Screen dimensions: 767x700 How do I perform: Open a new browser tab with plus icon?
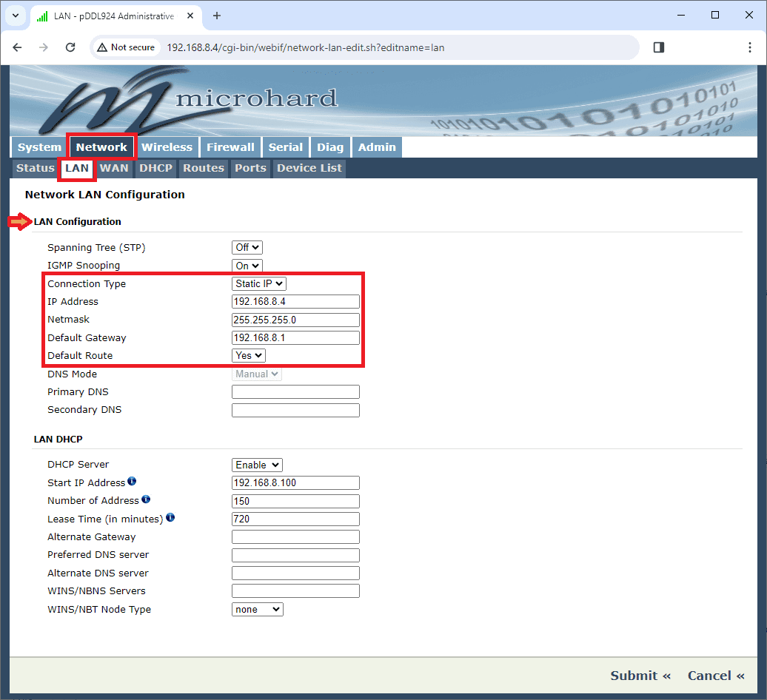pos(217,16)
